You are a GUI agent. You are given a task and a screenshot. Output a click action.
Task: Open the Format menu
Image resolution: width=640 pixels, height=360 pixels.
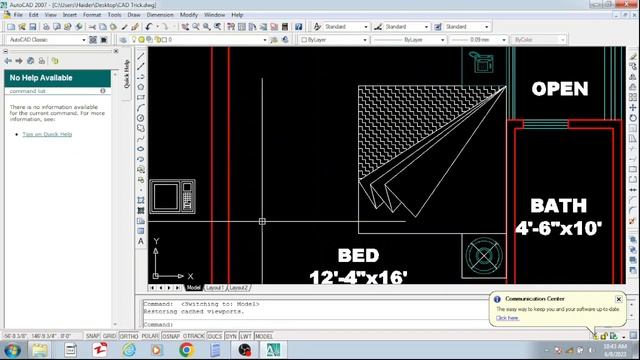[92, 15]
